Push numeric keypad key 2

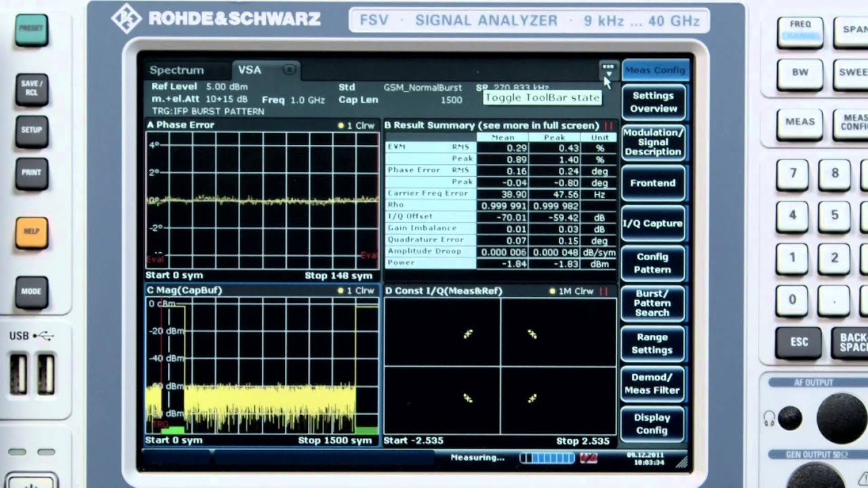[x=835, y=258]
